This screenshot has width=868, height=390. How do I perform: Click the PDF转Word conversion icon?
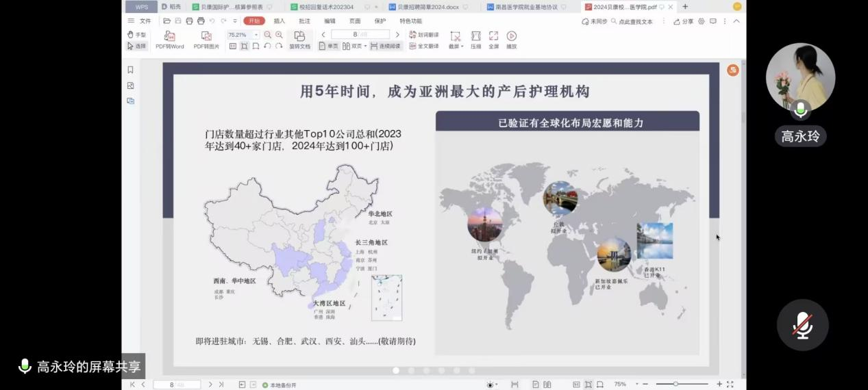169,36
